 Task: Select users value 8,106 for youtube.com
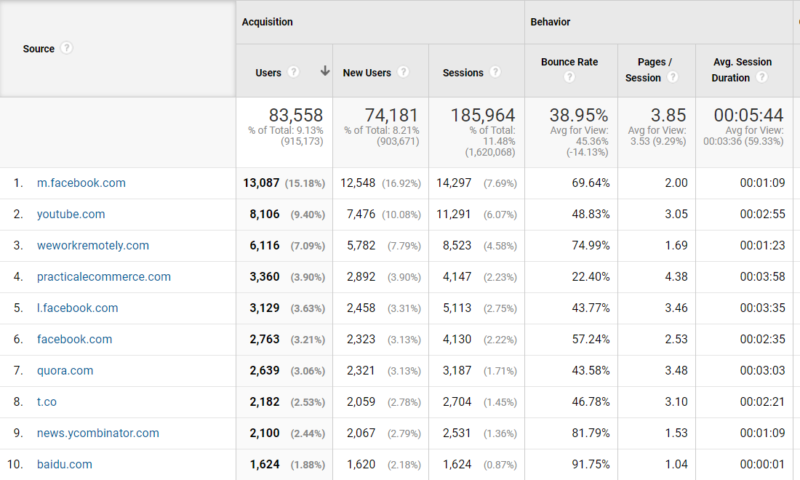[264, 214]
